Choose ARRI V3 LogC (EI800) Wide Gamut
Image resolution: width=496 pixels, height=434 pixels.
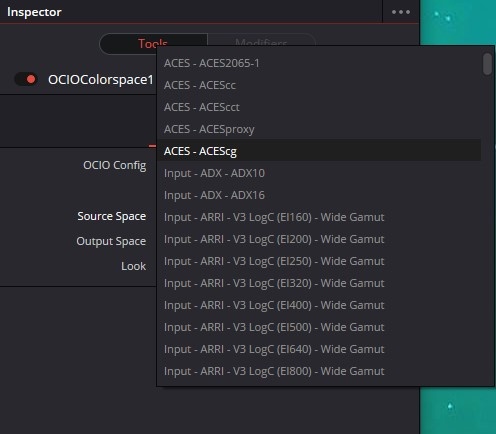pos(319,371)
